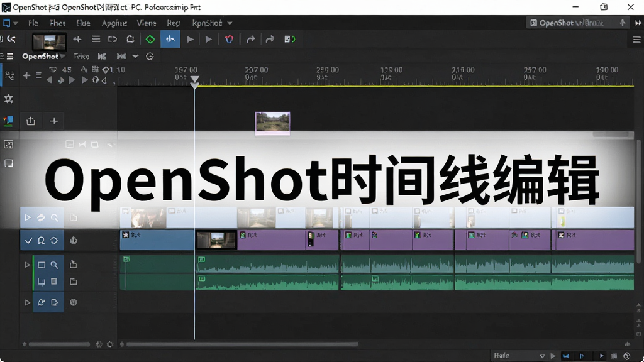
Task: Click the gear settings icon in left sidebar
Action: [8, 99]
